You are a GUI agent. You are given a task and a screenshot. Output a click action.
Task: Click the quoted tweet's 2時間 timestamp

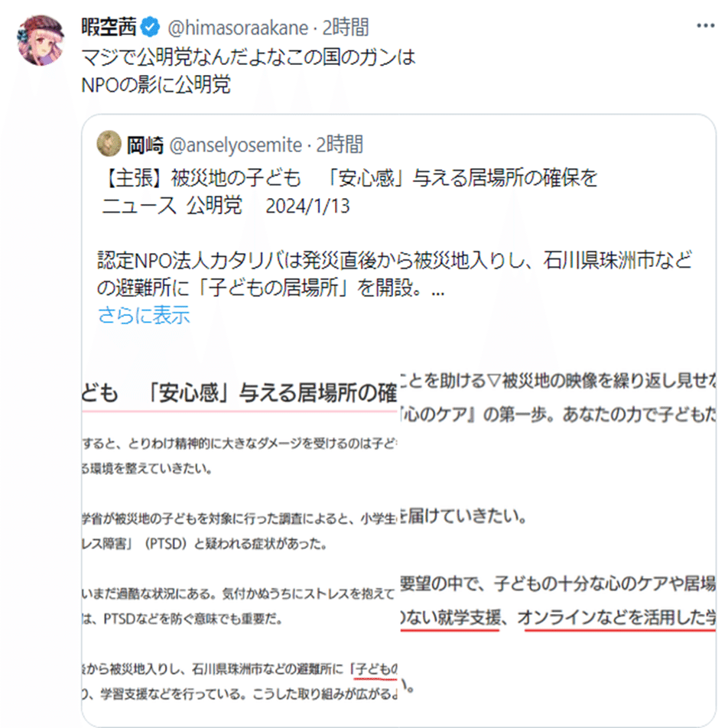[x=340, y=145]
